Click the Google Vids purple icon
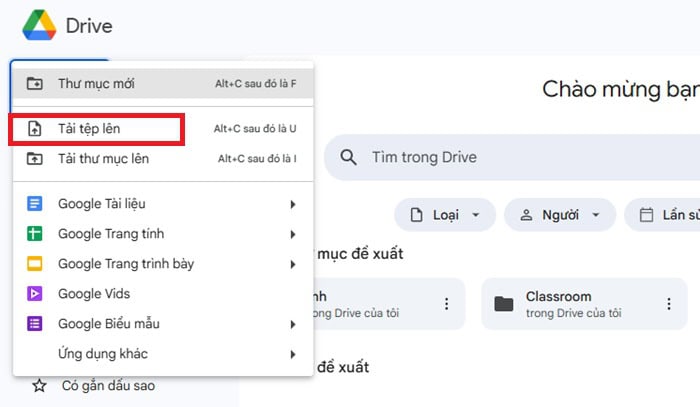Image resolution: width=700 pixels, height=407 pixels. pos(34,294)
